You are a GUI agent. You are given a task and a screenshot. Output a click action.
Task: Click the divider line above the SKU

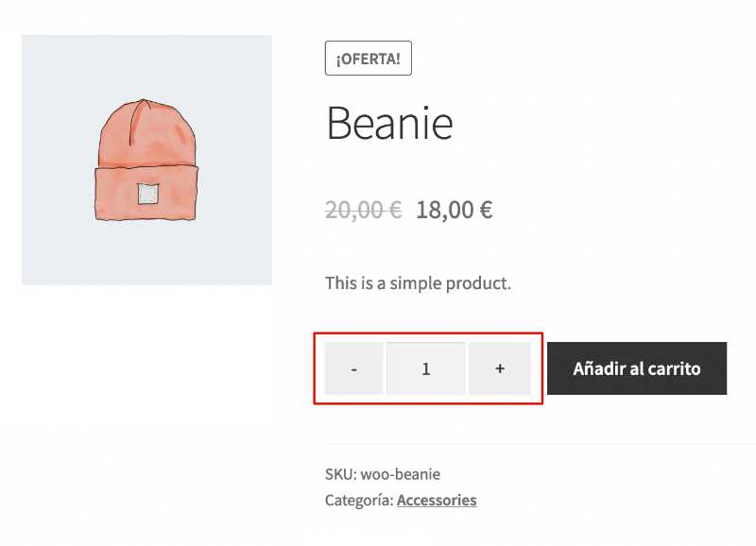click(540, 443)
